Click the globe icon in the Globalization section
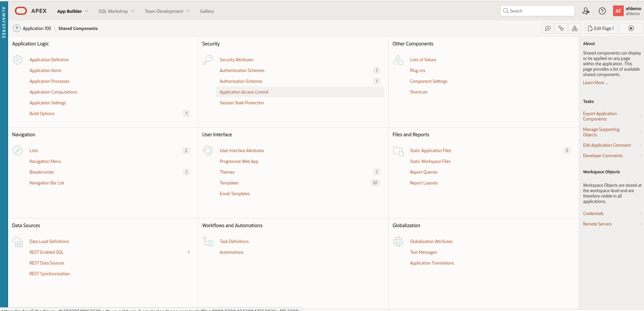644x311 pixels. [x=397, y=241]
